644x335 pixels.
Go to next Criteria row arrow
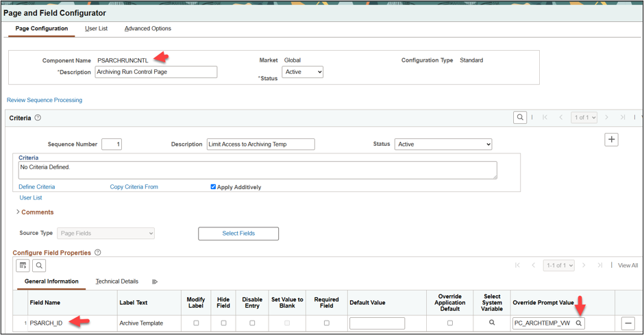pos(606,117)
